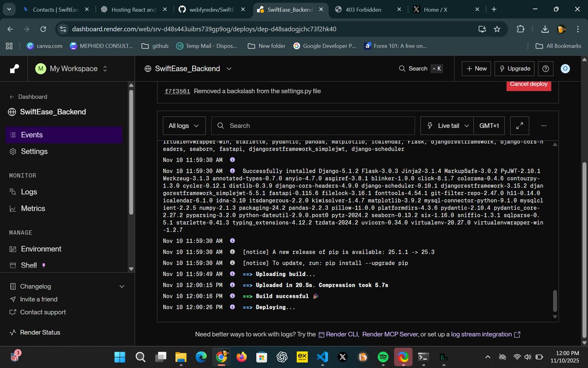Open the logs overflow options menu
The width and height of the screenshot is (588, 368).
tap(543, 126)
